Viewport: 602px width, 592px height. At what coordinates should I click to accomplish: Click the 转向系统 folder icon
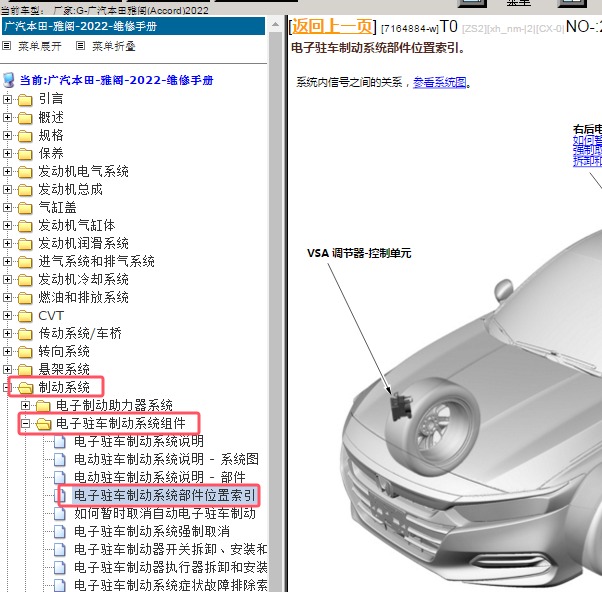coord(25,352)
